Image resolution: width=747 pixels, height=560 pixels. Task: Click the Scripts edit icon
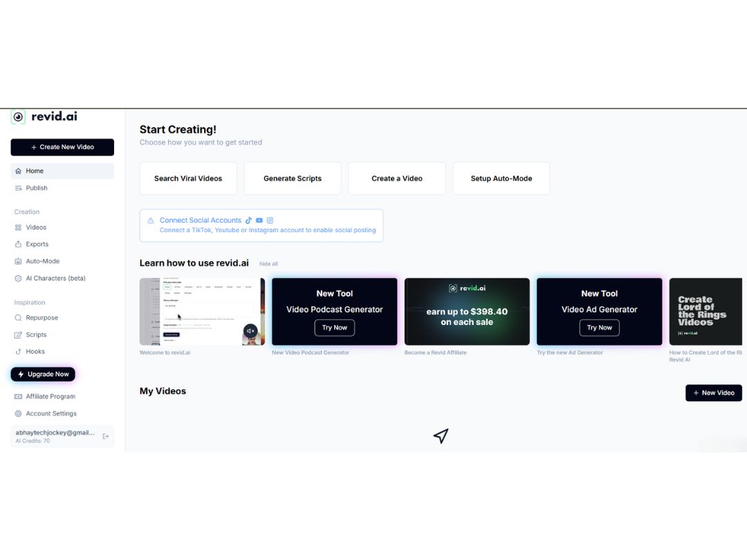tap(18, 335)
